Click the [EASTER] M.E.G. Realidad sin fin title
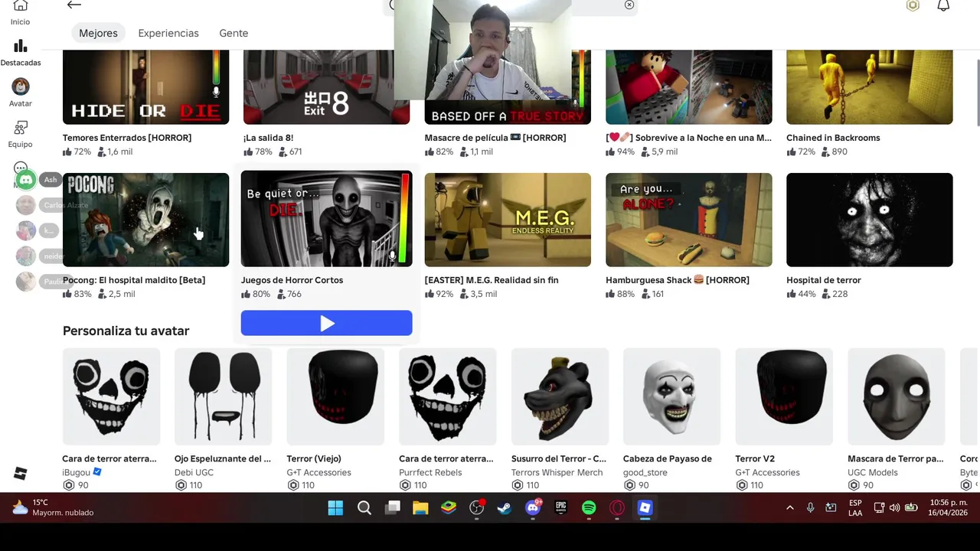The height and width of the screenshot is (551, 980). click(x=492, y=280)
